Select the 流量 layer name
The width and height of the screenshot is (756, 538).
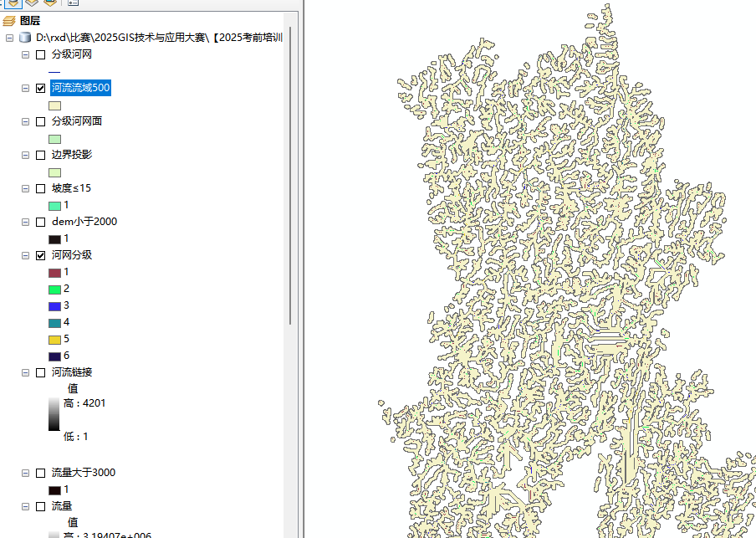click(x=62, y=505)
